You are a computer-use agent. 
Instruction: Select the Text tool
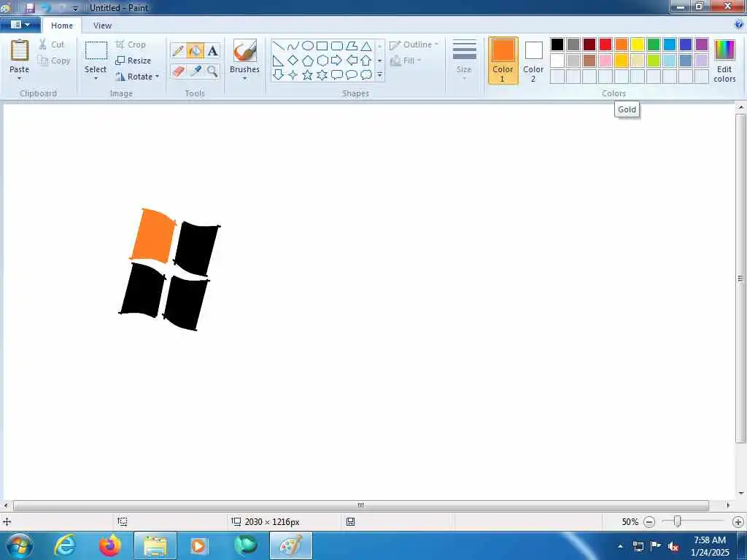point(212,50)
